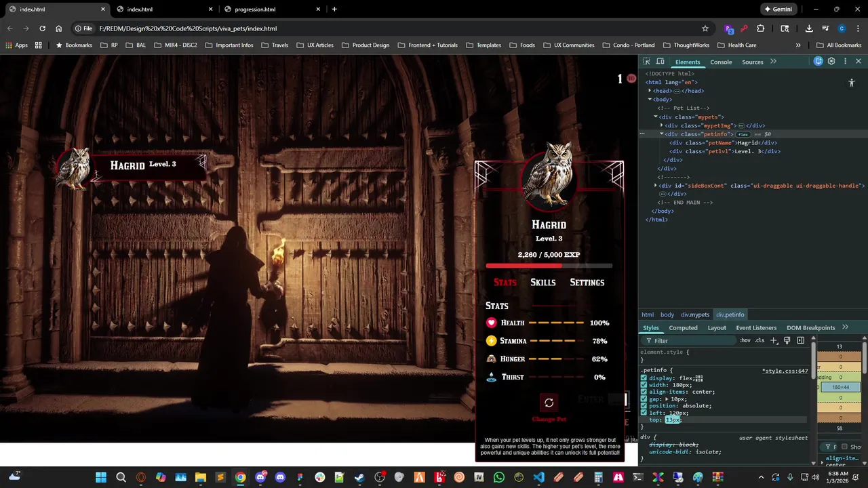Expand the div id sideBoxCont node
Viewport: 868px width, 488px height.
tap(655, 186)
